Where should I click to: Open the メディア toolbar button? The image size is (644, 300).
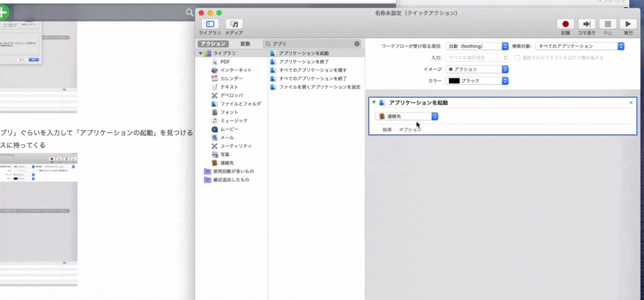[234, 24]
